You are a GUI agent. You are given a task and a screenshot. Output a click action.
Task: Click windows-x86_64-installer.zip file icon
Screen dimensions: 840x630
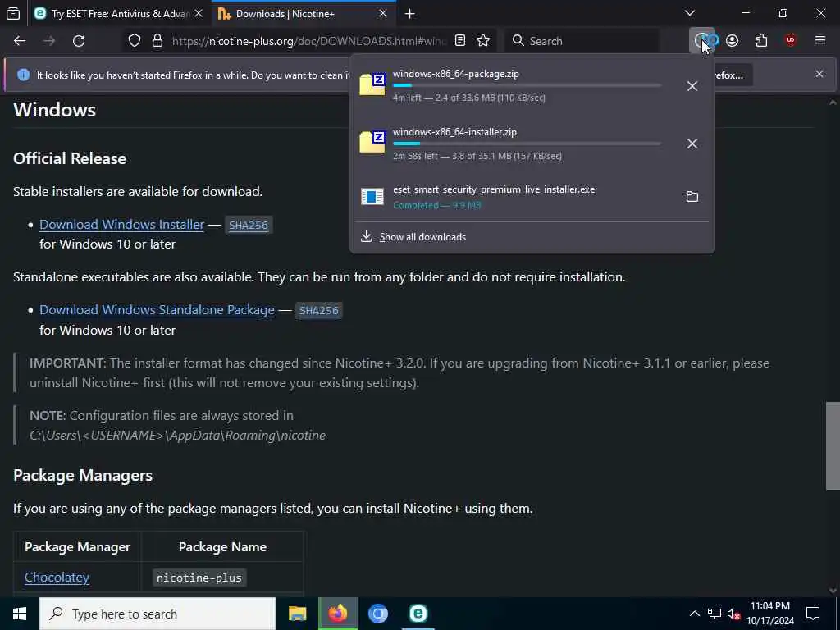[372, 143]
